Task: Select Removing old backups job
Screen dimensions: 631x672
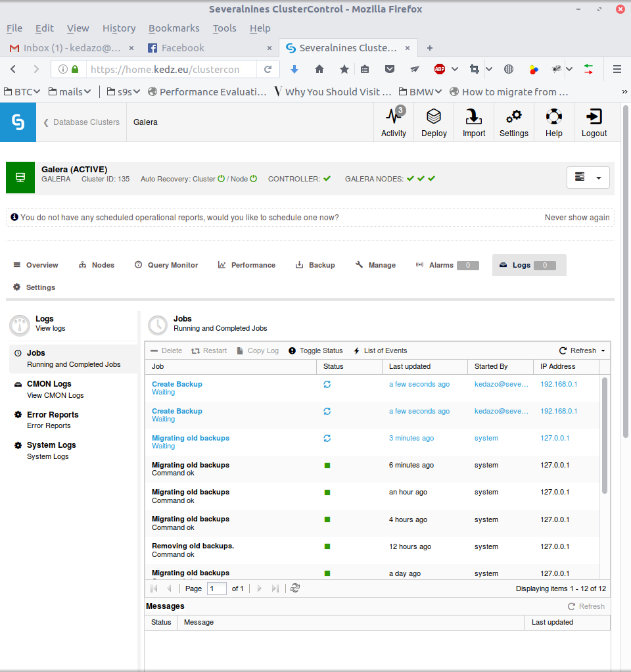Action: click(372, 550)
